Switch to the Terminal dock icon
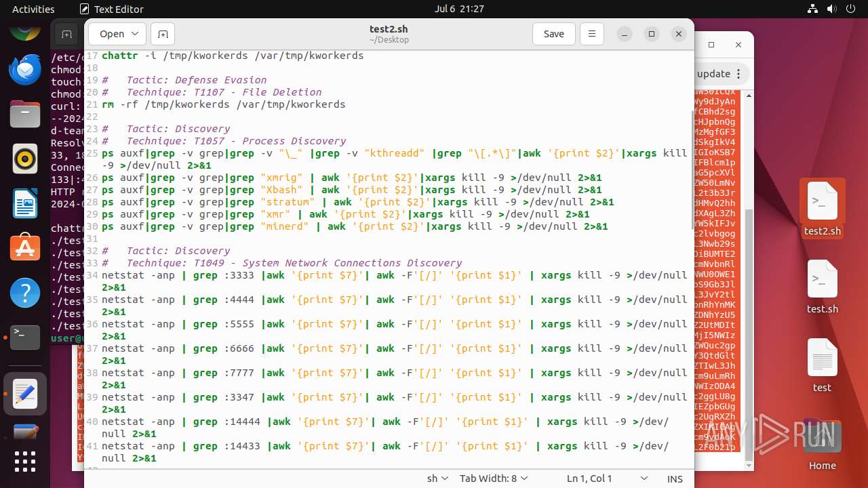The image size is (868, 488). pyautogui.click(x=25, y=338)
